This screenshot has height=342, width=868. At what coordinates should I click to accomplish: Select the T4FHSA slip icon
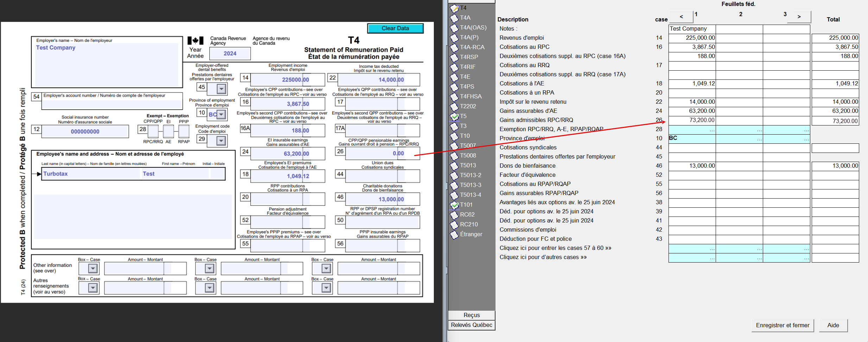pos(455,97)
